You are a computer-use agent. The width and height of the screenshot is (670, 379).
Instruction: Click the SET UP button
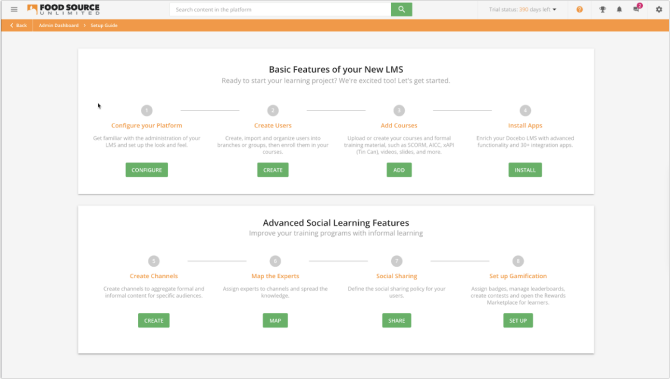coord(518,320)
